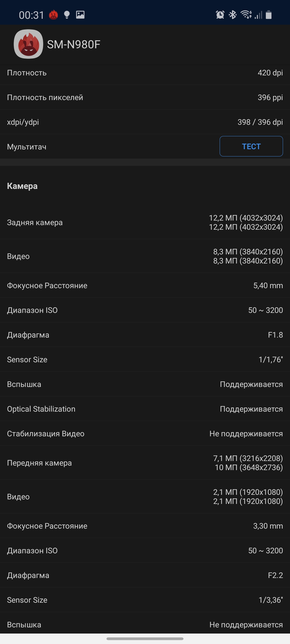
Task: Select the Передняя камера row
Action: 145,463
